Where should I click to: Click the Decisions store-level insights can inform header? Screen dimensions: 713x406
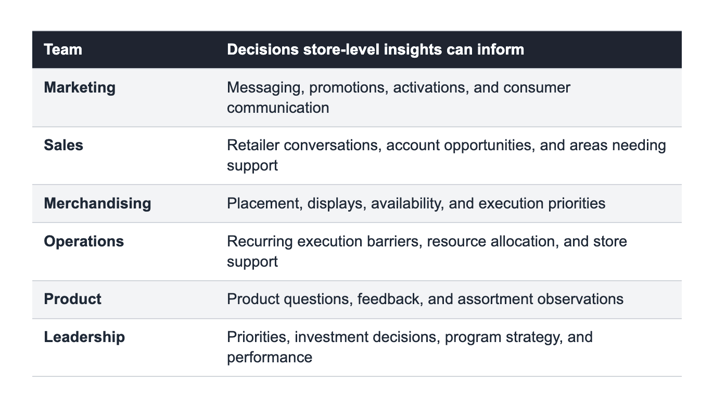click(x=375, y=49)
